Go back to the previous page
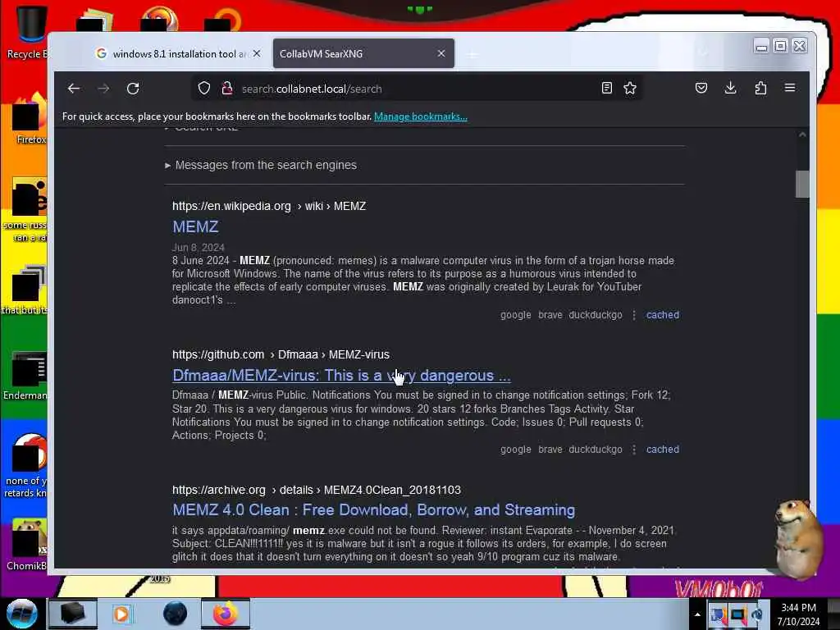The width and height of the screenshot is (840, 630). [74, 89]
